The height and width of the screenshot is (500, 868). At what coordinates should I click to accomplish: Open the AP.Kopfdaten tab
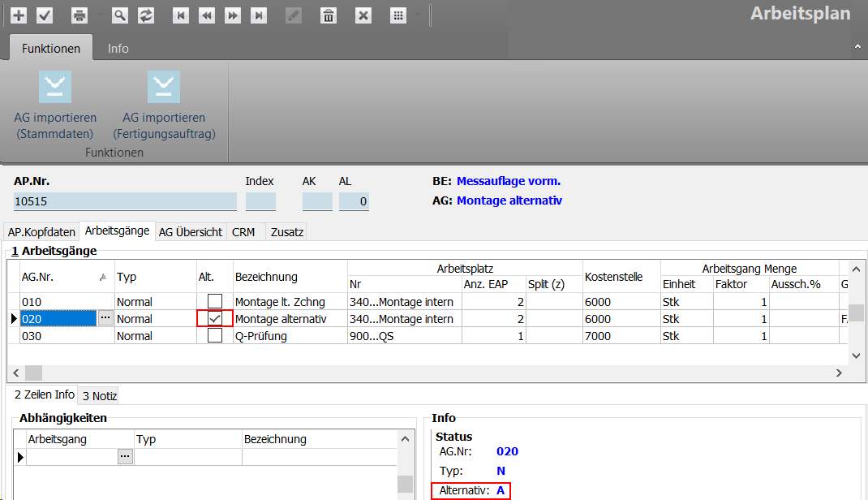[x=41, y=232]
